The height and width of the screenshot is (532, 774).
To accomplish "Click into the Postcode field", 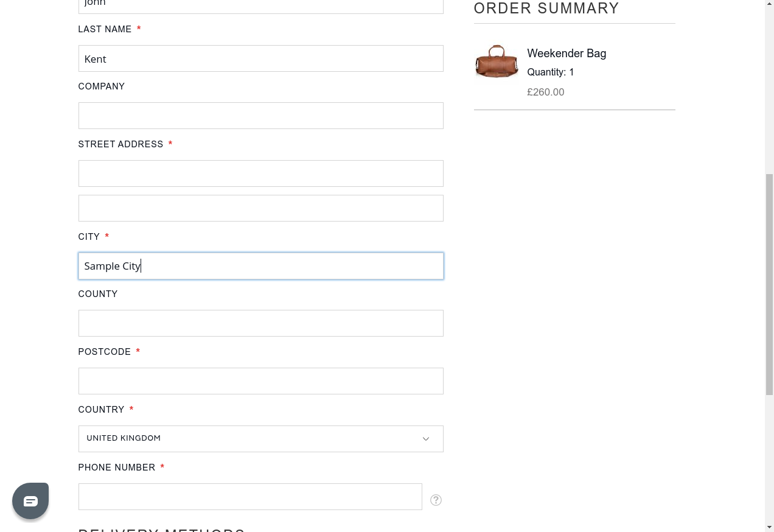I will click(x=260, y=381).
